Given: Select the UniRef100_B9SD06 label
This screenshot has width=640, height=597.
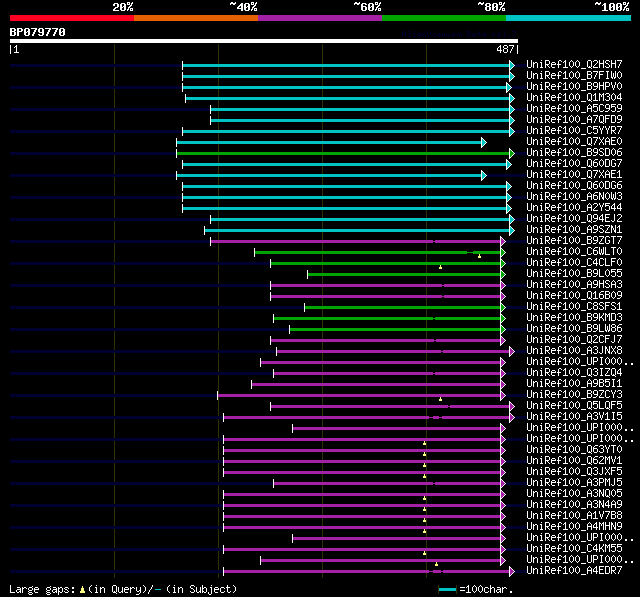Looking at the screenshot, I should 574,153.
